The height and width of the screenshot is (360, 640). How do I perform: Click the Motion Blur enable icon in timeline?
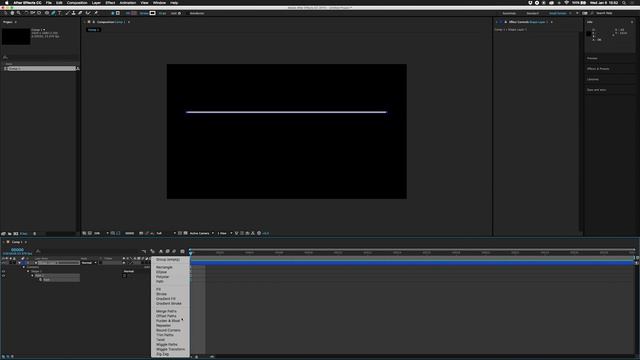pyautogui.click(x=174, y=251)
